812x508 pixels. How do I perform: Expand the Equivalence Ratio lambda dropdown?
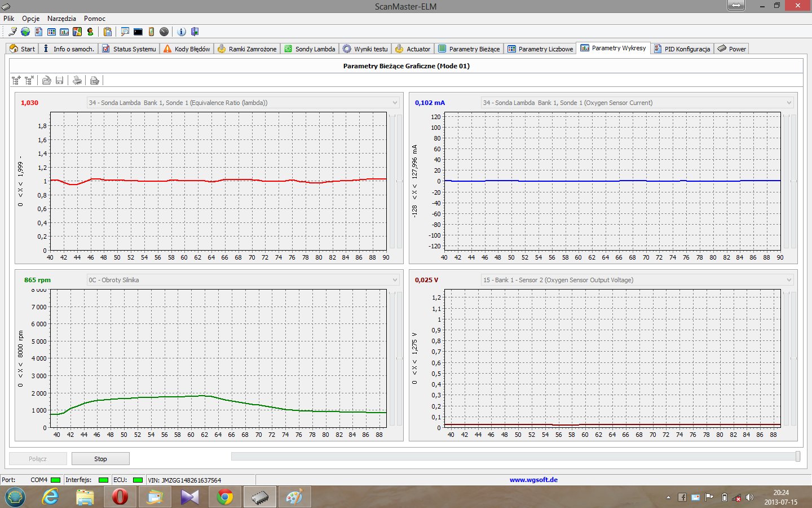click(x=395, y=103)
